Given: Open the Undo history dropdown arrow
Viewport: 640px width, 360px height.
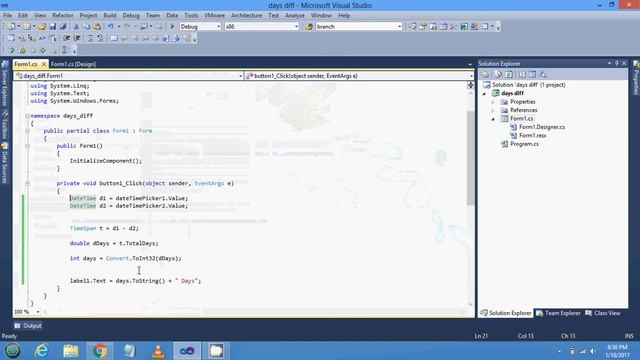Looking at the screenshot, I should 119,27.
